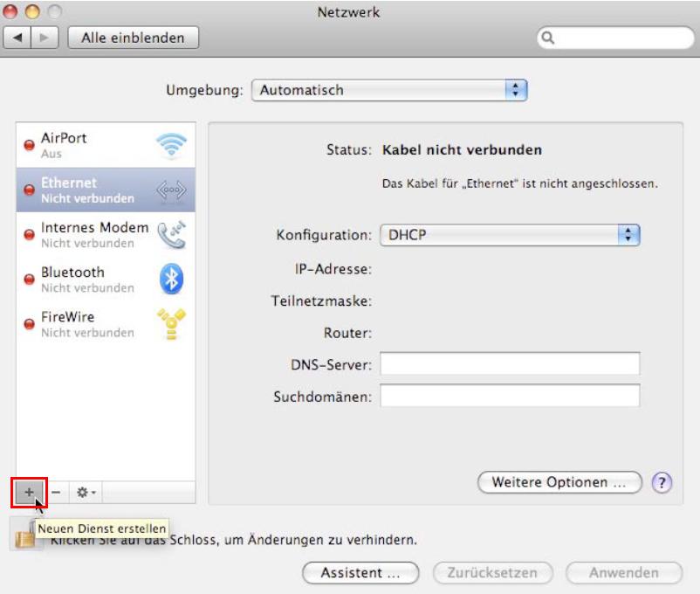The width and height of the screenshot is (700, 594).
Task: Click 'Kabel nicht verbunden' status text
Action: [x=462, y=149]
